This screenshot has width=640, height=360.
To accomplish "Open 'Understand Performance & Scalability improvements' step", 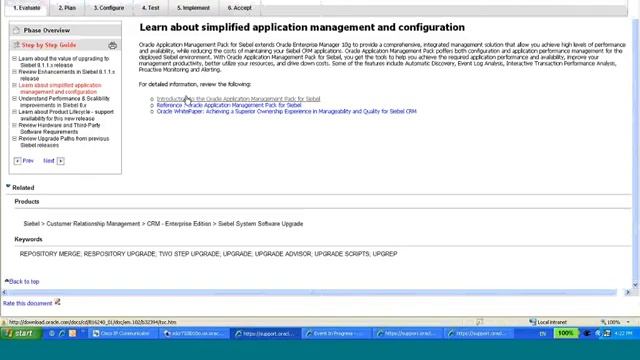I will 64,102.
